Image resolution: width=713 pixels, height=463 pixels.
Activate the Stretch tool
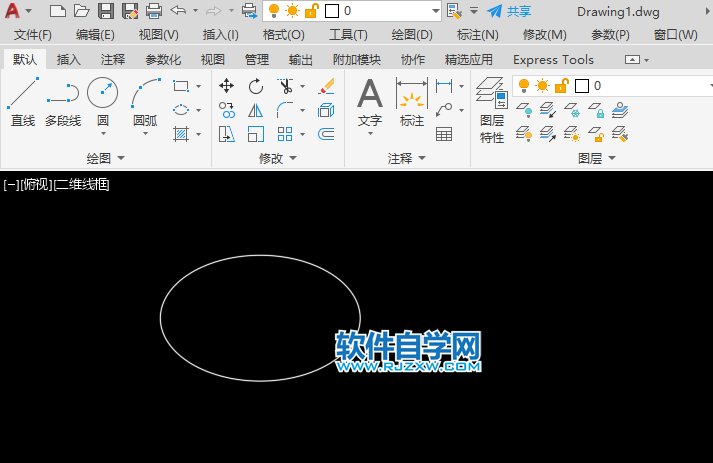coord(226,134)
